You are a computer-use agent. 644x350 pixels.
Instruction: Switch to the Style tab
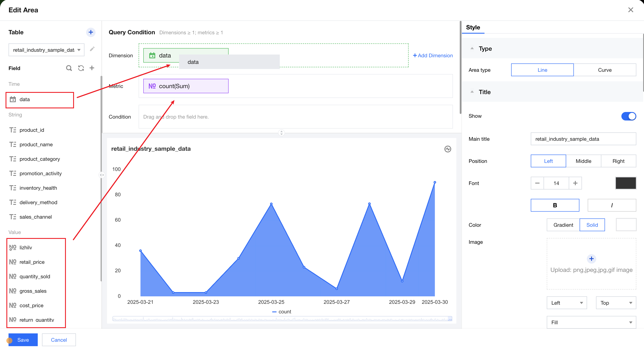[473, 27]
